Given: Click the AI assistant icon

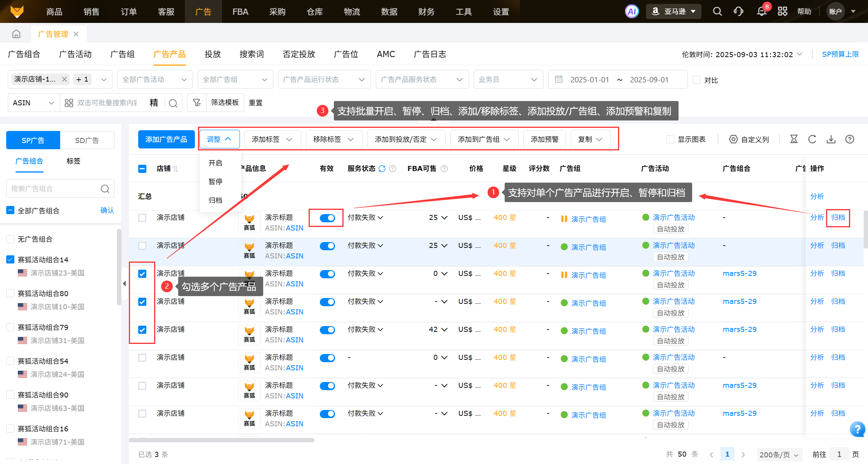Looking at the screenshot, I should 632,11.
